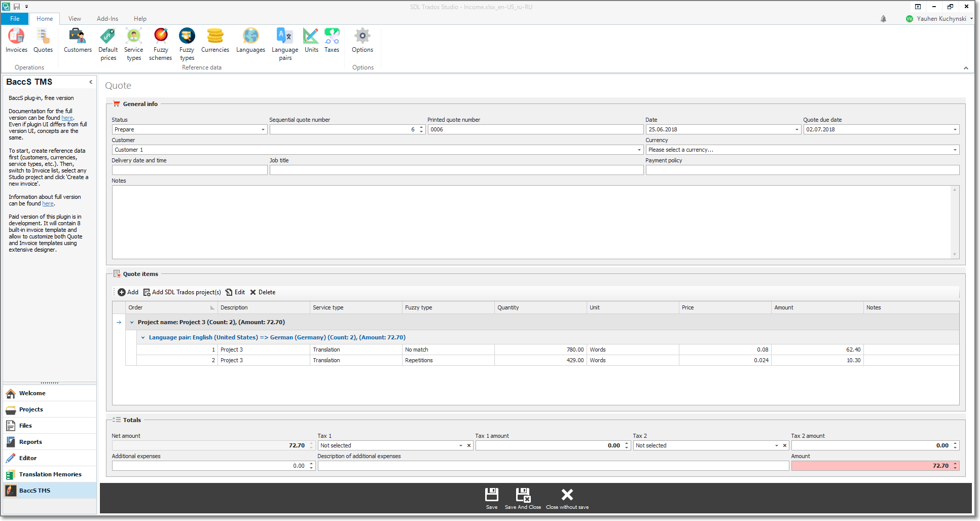Open the Taxes icon

click(x=332, y=41)
